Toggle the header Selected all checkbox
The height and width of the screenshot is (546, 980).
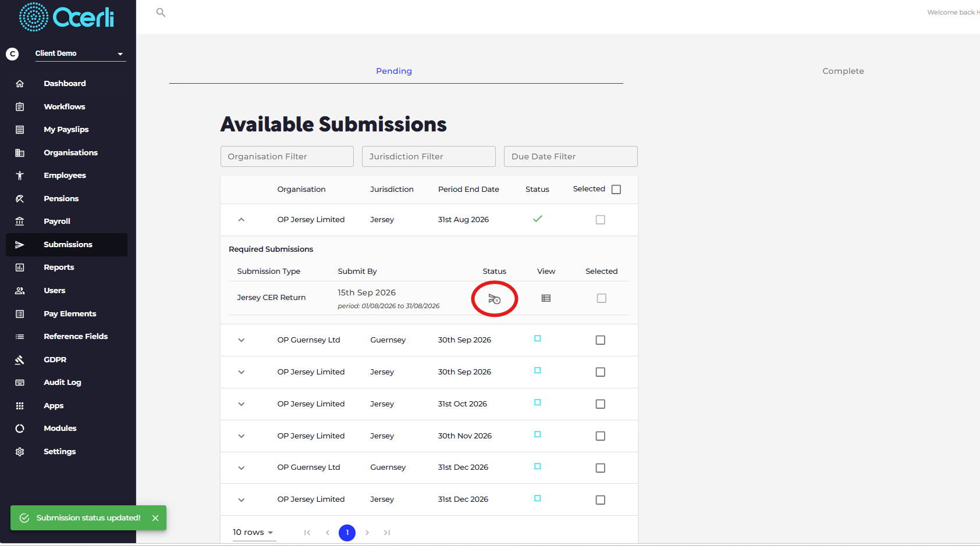pyautogui.click(x=616, y=190)
